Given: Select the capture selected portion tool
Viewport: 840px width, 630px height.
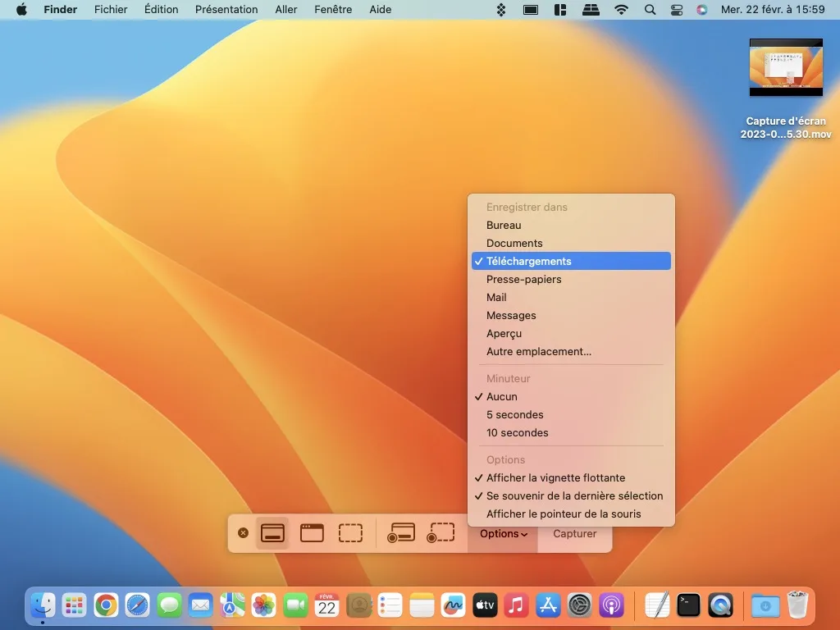Looking at the screenshot, I should point(351,532).
